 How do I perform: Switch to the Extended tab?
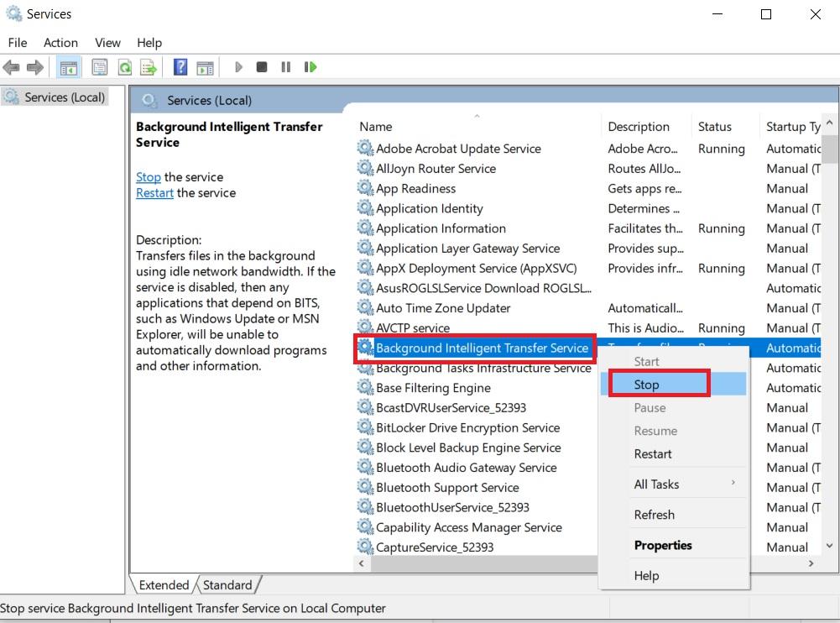164,585
